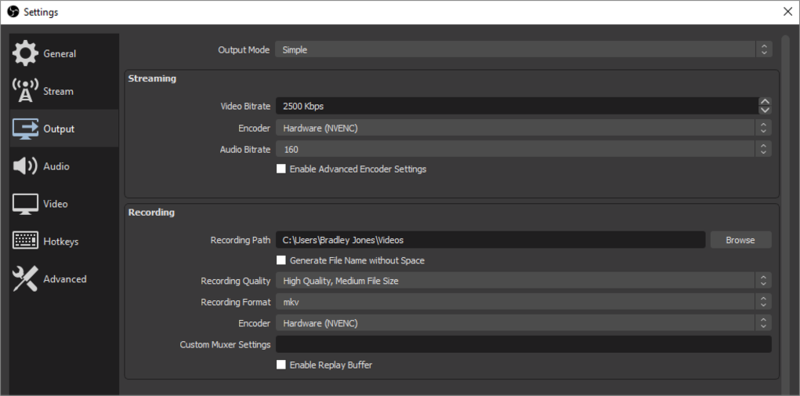800x396 pixels.
Task: Click the OBS logo in title bar
Action: point(13,12)
